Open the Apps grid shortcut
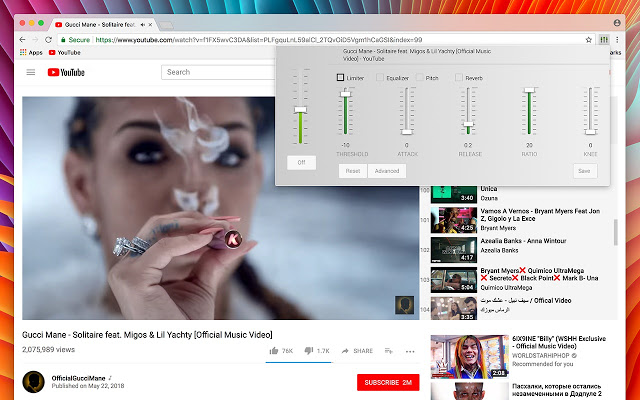Viewport: 640px width, 400px height. click(x=31, y=52)
